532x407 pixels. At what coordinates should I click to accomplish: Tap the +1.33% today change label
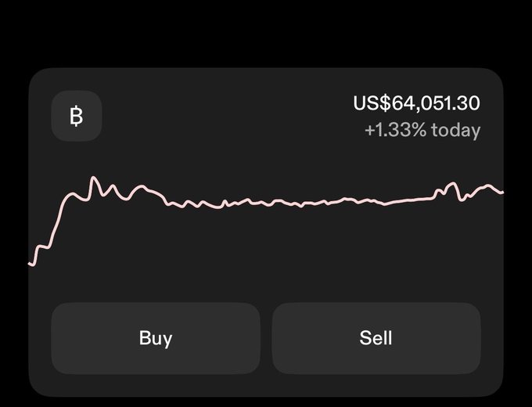(422, 130)
